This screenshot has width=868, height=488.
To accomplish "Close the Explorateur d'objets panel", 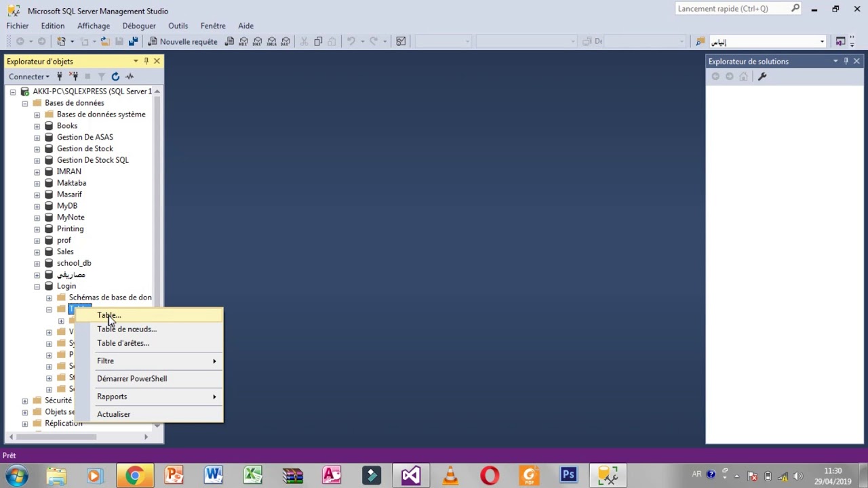I will pos(157,61).
